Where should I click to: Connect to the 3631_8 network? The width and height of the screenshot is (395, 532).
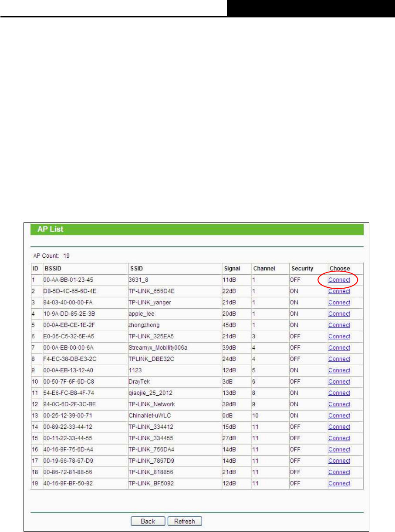(x=339, y=280)
